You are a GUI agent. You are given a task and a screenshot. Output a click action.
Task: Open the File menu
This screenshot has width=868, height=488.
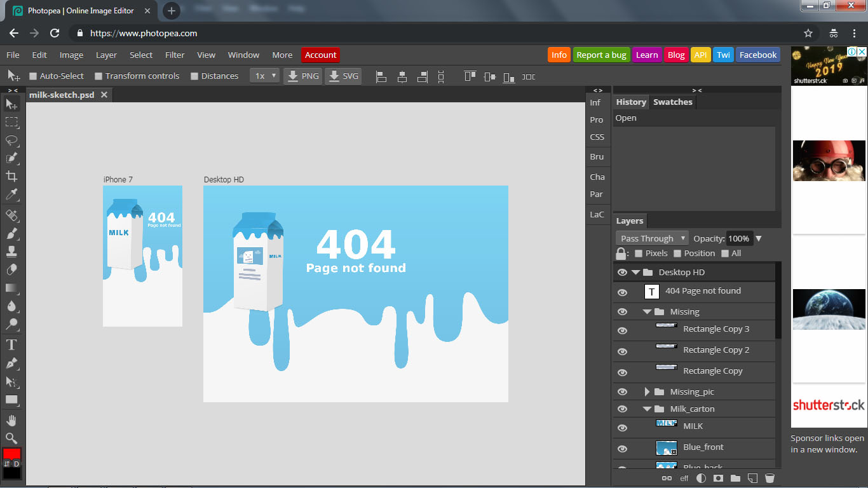tap(13, 55)
